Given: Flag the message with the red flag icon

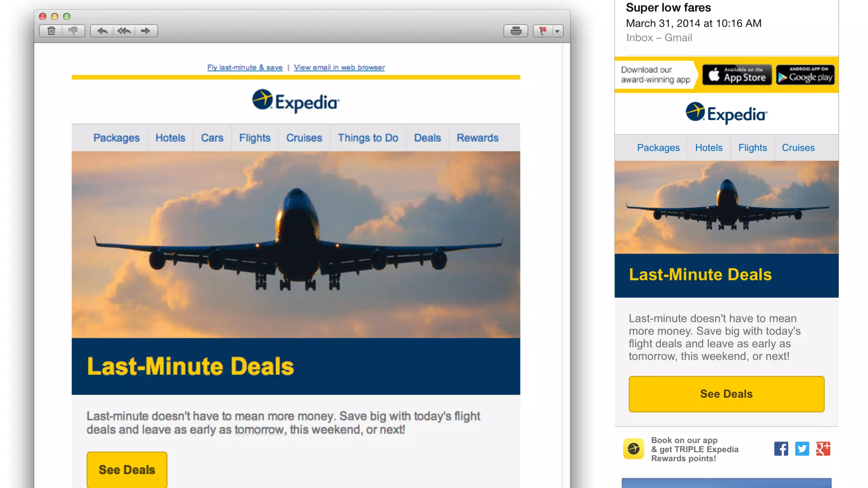Looking at the screenshot, I should click(542, 31).
